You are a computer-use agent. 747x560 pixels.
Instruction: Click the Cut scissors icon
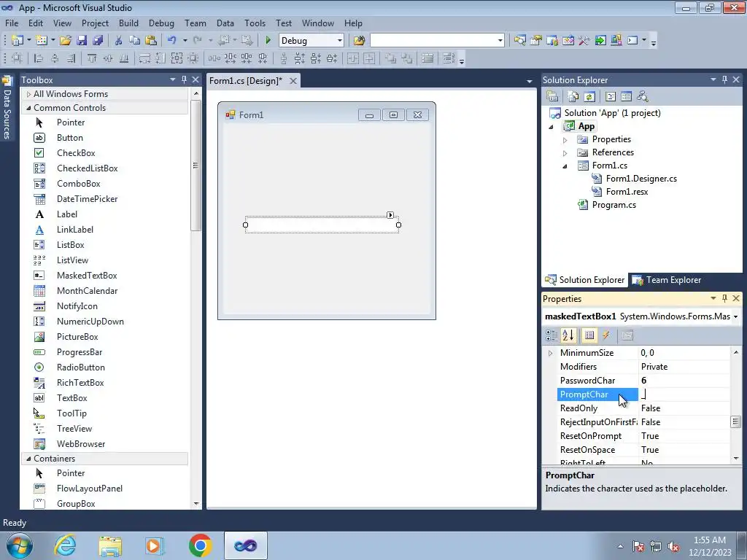pyautogui.click(x=119, y=41)
